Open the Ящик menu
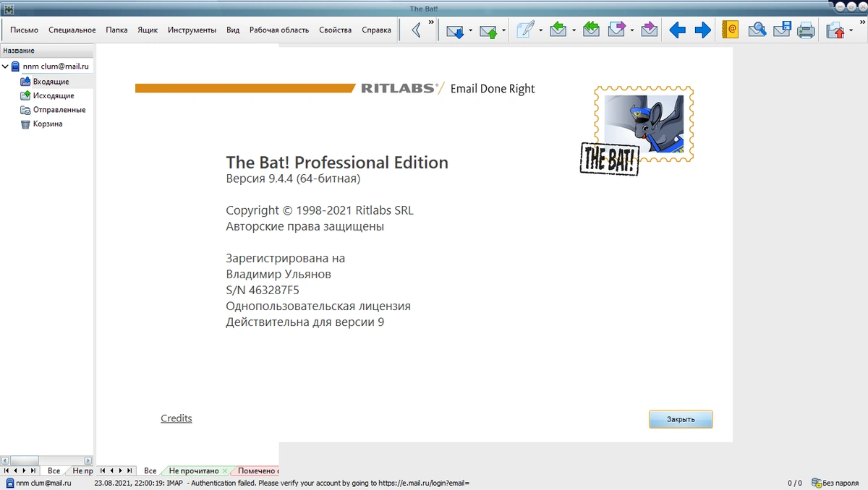Viewport: 868px width, 490px height. click(x=148, y=30)
